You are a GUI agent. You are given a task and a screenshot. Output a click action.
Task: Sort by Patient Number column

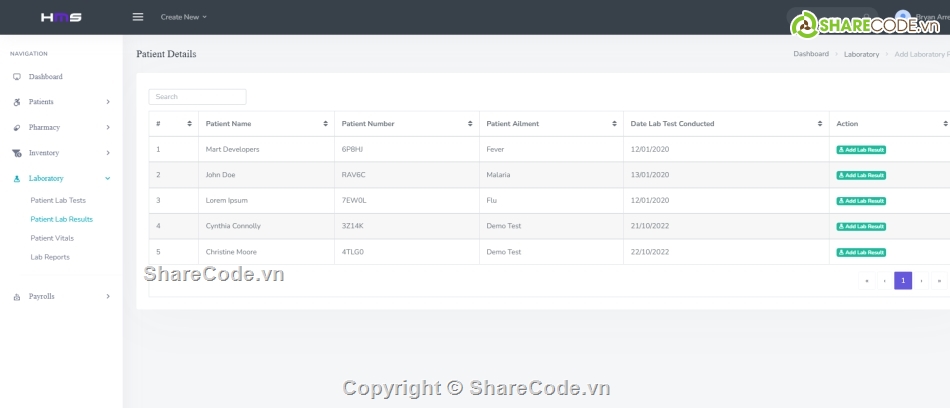[407, 124]
